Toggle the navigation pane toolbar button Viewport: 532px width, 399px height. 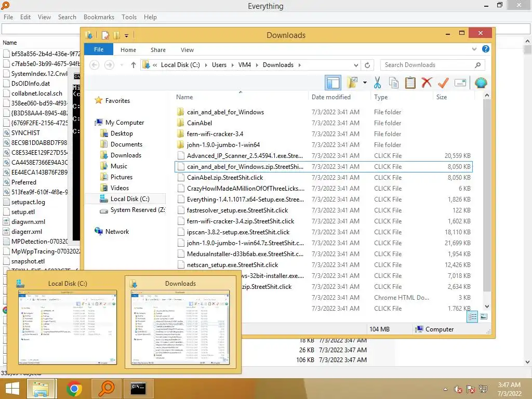(x=333, y=83)
